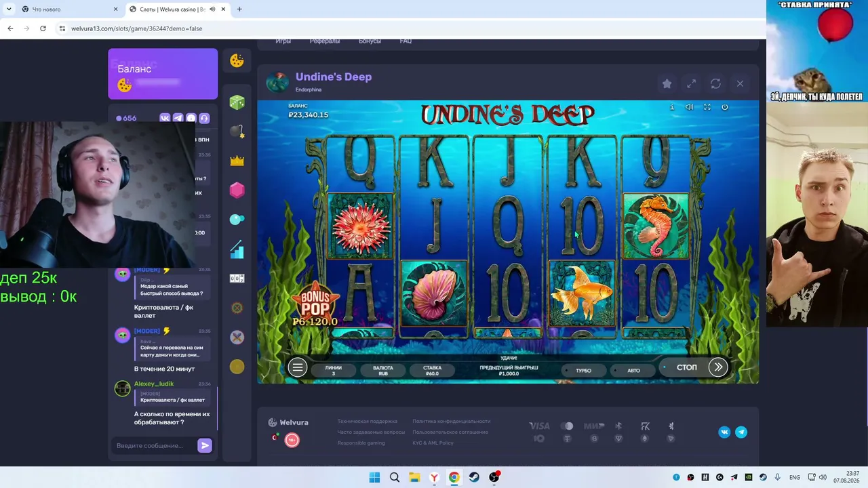This screenshot has width=868, height=488.
Task: Mute the slot game sound
Action: click(689, 107)
